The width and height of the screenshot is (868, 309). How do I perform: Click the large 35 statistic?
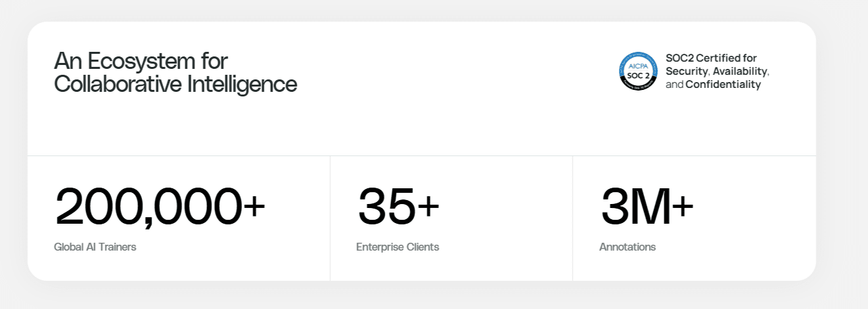coord(386,207)
